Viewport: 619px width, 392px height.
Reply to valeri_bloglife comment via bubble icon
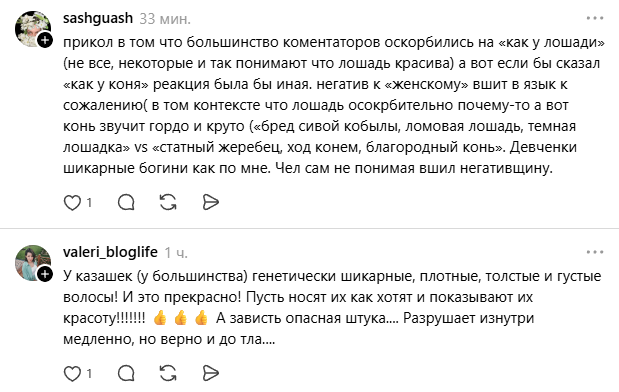click(x=126, y=373)
